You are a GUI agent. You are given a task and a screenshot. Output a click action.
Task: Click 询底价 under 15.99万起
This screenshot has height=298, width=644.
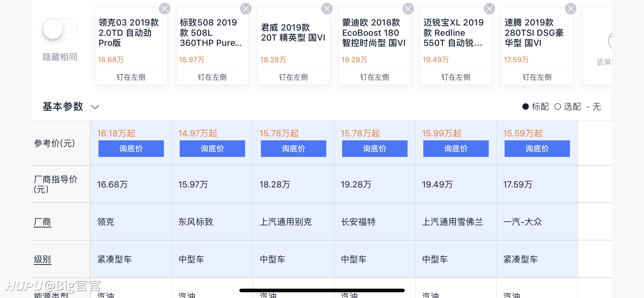tap(456, 149)
